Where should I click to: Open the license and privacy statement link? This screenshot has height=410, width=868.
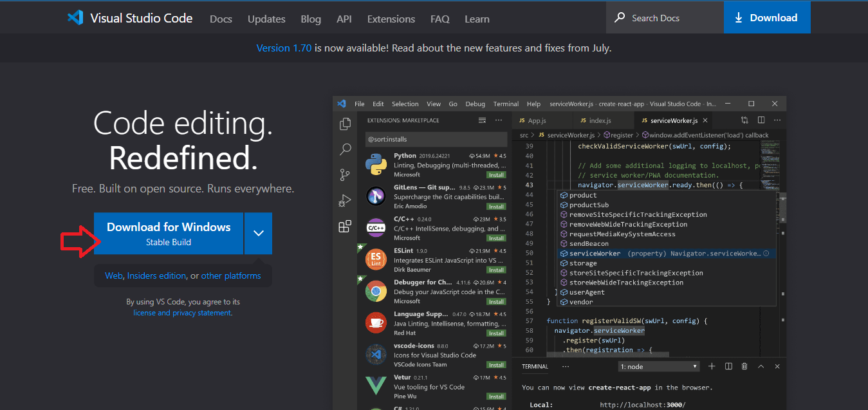click(x=182, y=313)
